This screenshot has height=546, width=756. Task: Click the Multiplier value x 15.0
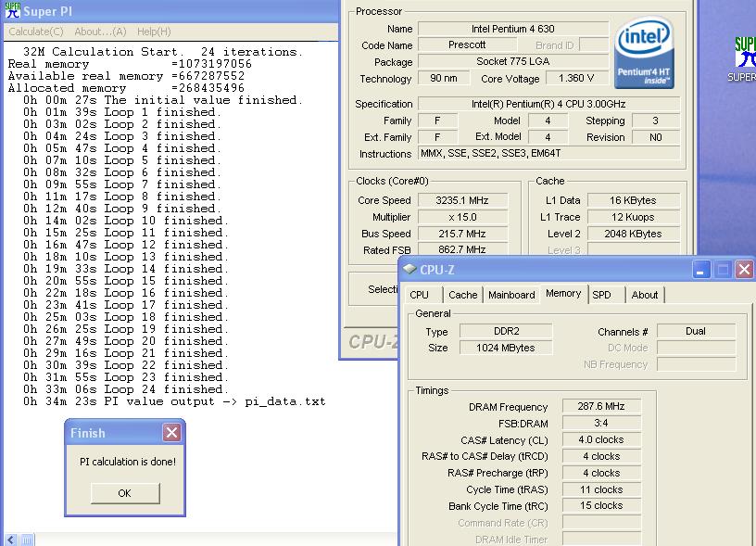click(462, 217)
